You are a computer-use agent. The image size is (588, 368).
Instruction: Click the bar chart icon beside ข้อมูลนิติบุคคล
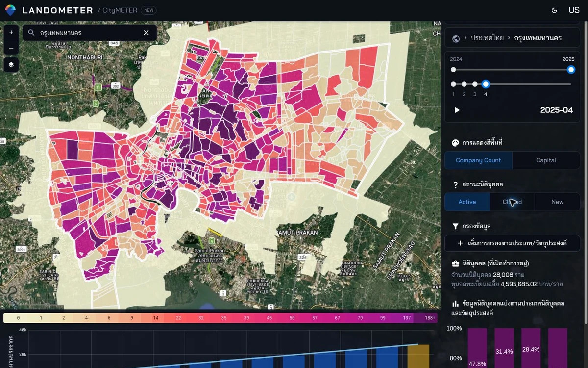tap(455, 304)
